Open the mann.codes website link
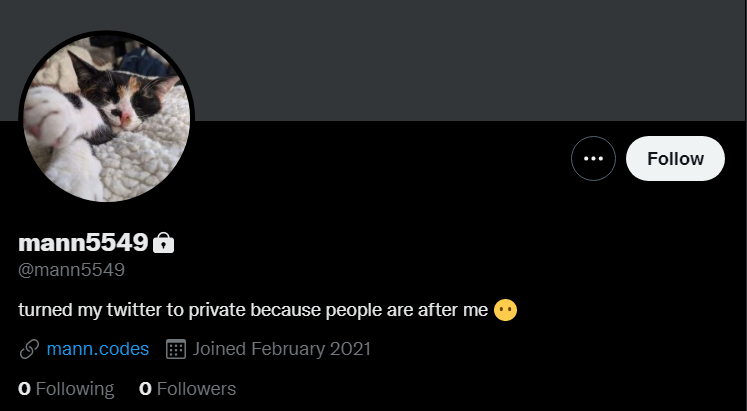The height and width of the screenshot is (411, 747). tap(98, 349)
